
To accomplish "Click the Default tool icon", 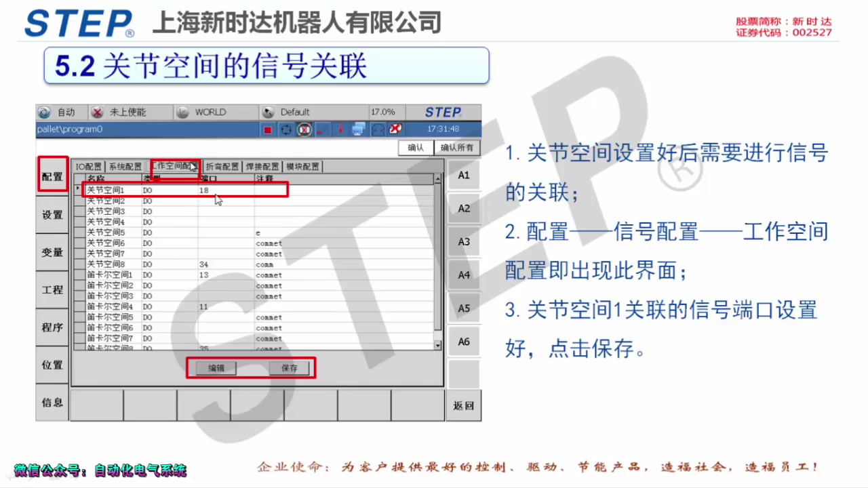I will pyautogui.click(x=268, y=113).
